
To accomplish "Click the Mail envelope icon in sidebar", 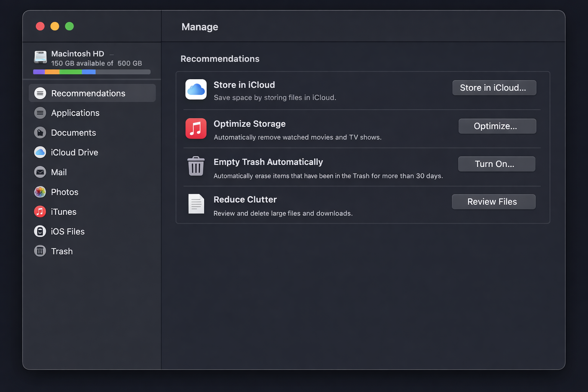I will pyautogui.click(x=40, y=172).
